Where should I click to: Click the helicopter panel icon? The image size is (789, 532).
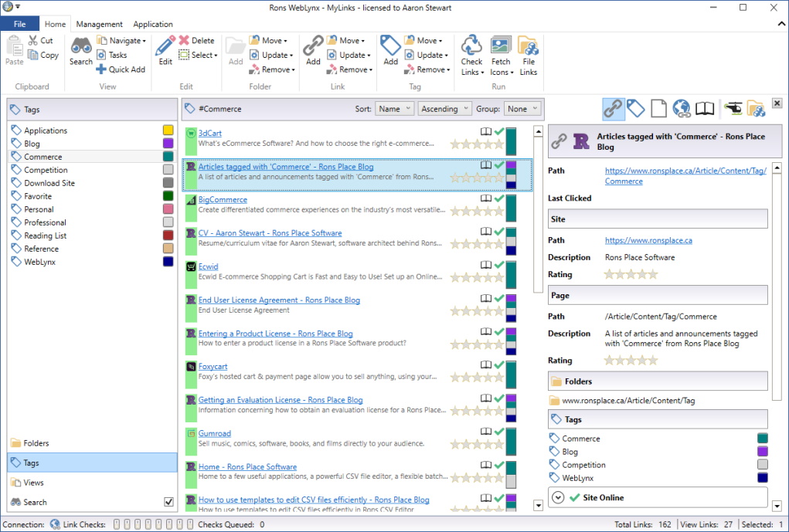pyautogui.click(x=733, y=108)
